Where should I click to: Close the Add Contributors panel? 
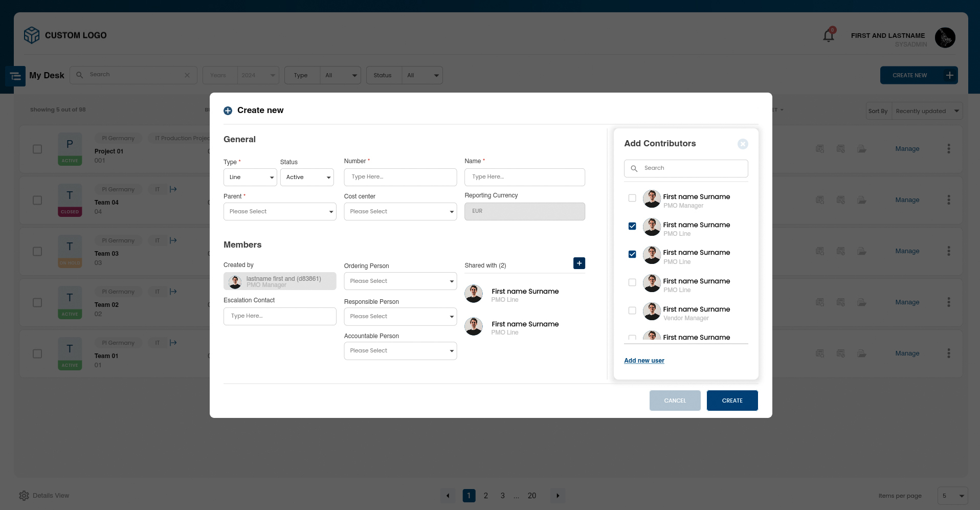[x=743, y=144]
